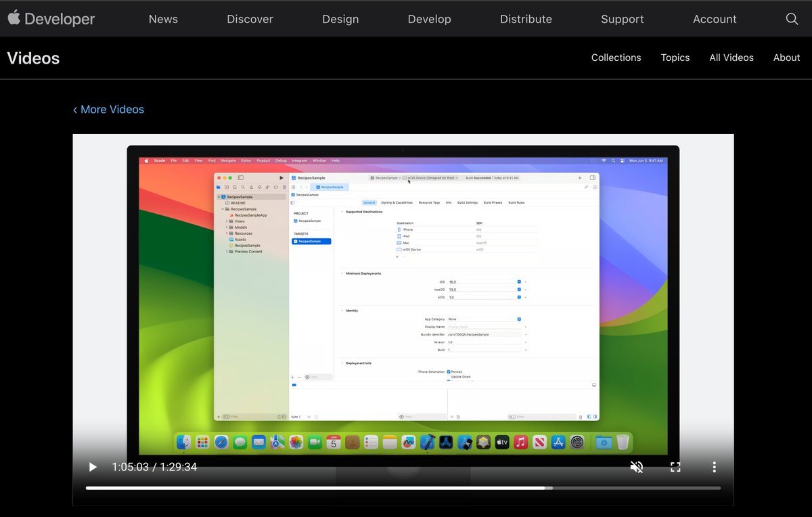Select the Build Phases tab in the video
Screen dimensions: 812x517
pos(493,202)
